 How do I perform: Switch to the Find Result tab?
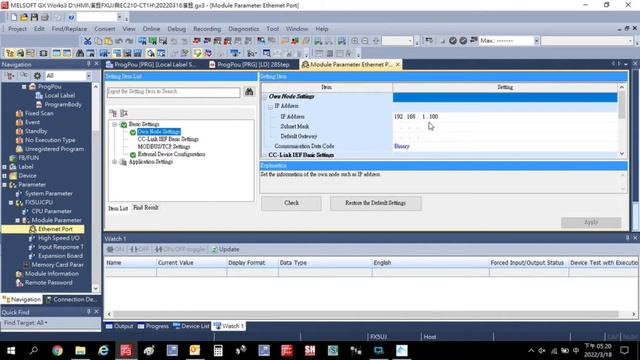[x=146, y=208]
